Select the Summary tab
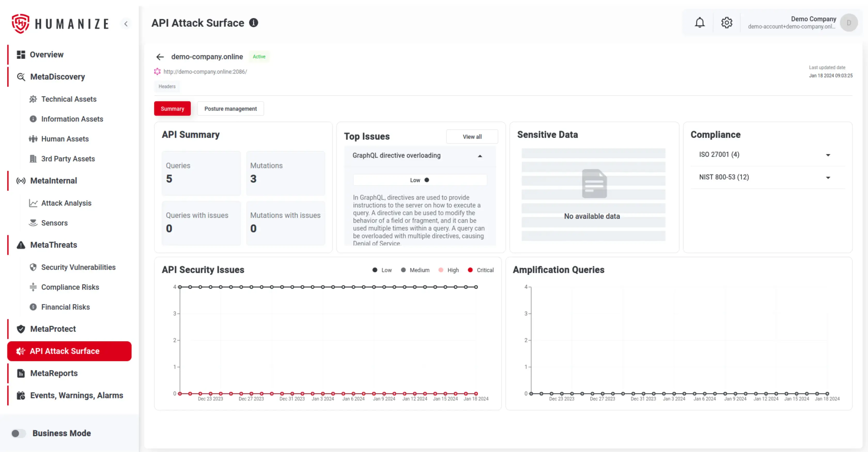This screenshot has width=868, height=452. pos(172,108)
